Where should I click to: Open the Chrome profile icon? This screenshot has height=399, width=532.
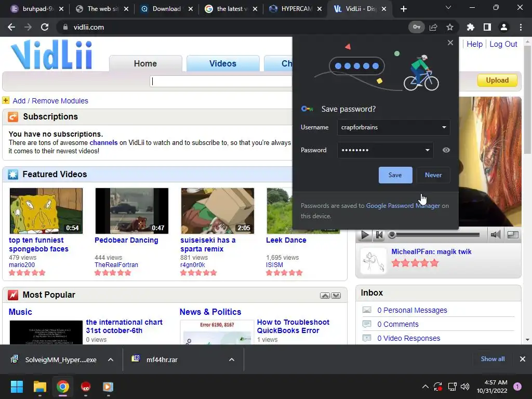(504, 27)
